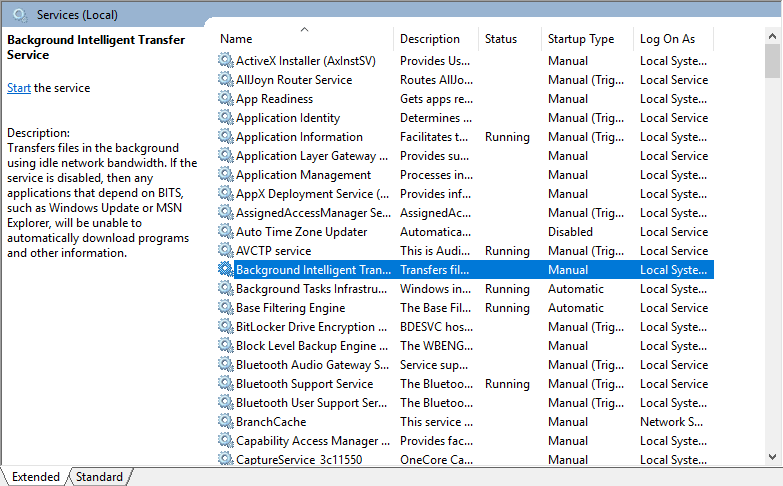Click the Bluetooth User Support Service icon
Screen dimensions: 783x486
click(226, 402)
